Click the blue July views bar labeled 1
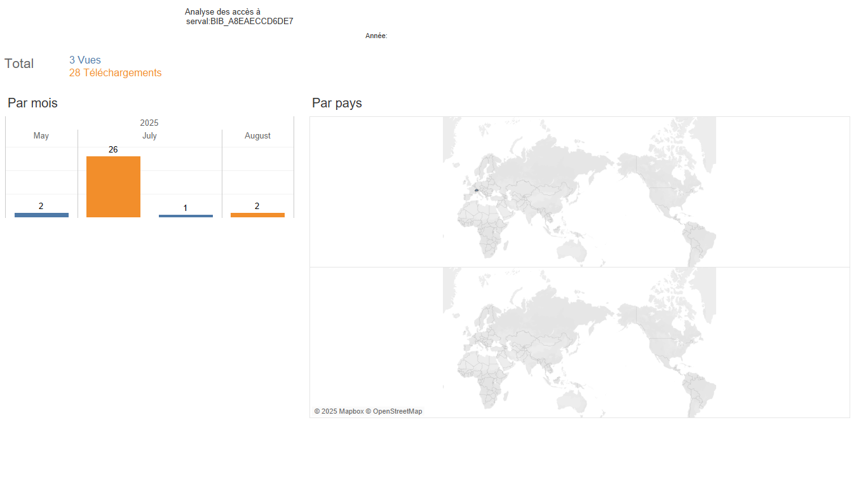868x488 pixels. tap(186, 216)
